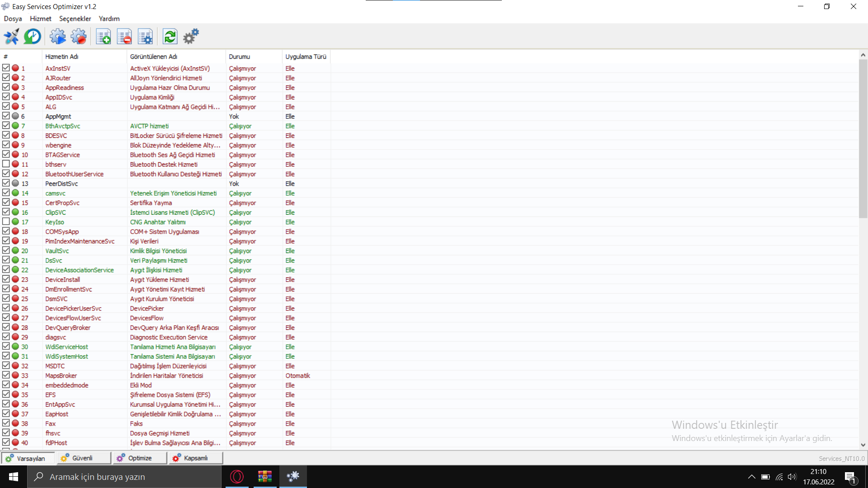This screenshot has width=868, height=488.
Task: Open the Dosya menu
Action: tap(13, 19)
